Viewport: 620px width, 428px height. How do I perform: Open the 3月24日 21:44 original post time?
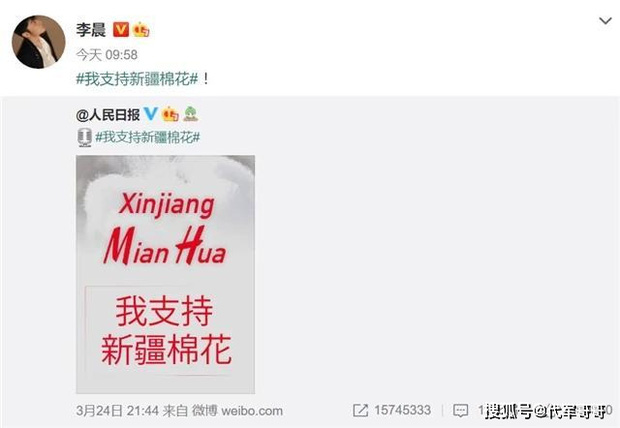point(117,411)
